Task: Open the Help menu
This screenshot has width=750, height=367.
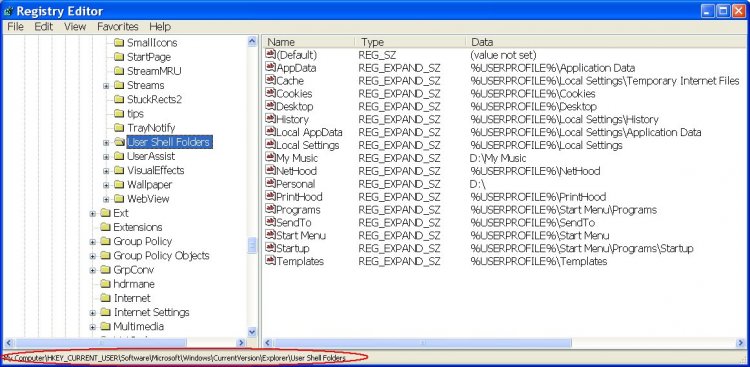Action: [160, 27]
